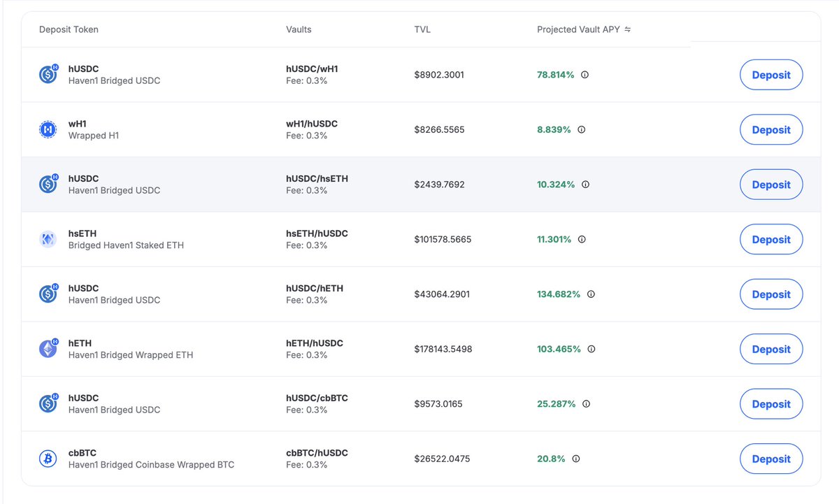Click the 103.465% APY value

559,349
